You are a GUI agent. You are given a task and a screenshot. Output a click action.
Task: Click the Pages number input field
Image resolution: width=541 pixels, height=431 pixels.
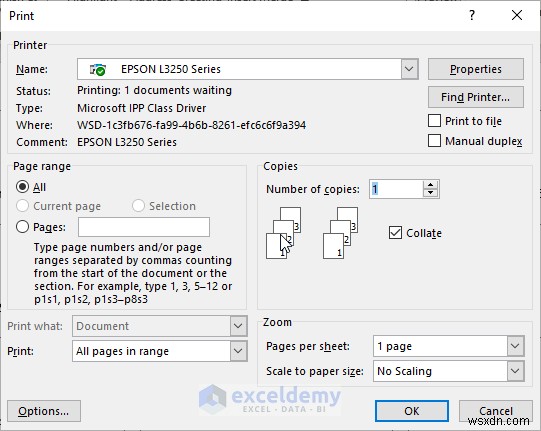tap(144, 227)
